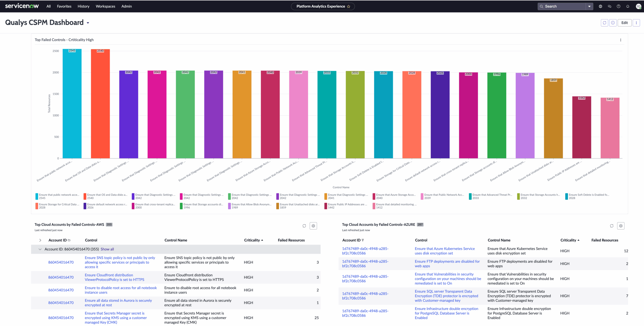Image resolution: width=644 pixels, height=326 pixels.
Task: Open the globe scope icon in the top bar
Action: [600, 6]
